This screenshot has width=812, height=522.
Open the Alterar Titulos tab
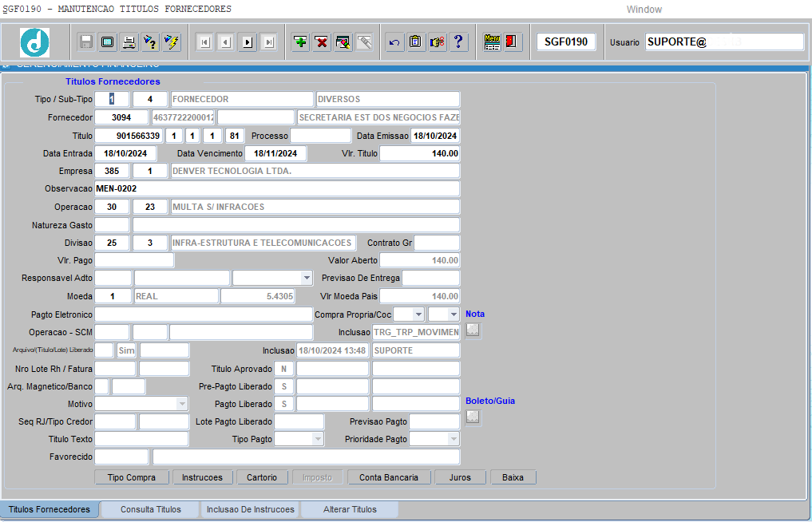(x=350, y=509)
